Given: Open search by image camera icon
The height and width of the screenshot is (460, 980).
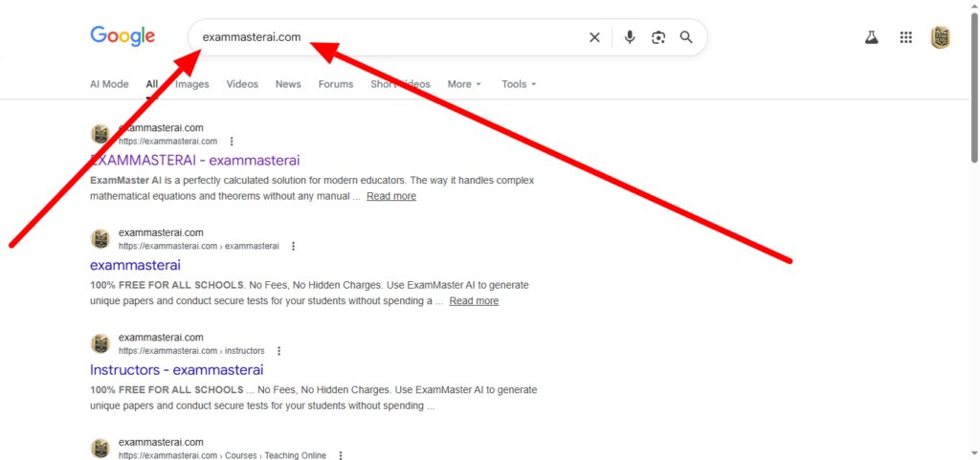Looking at the screenshot, I should pyautogui.click(x=658, y=37).
